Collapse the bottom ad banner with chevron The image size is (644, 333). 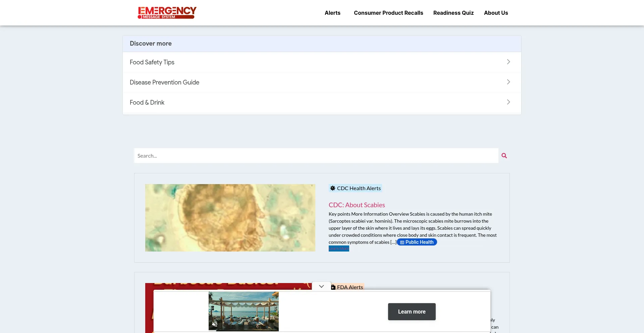321,286
